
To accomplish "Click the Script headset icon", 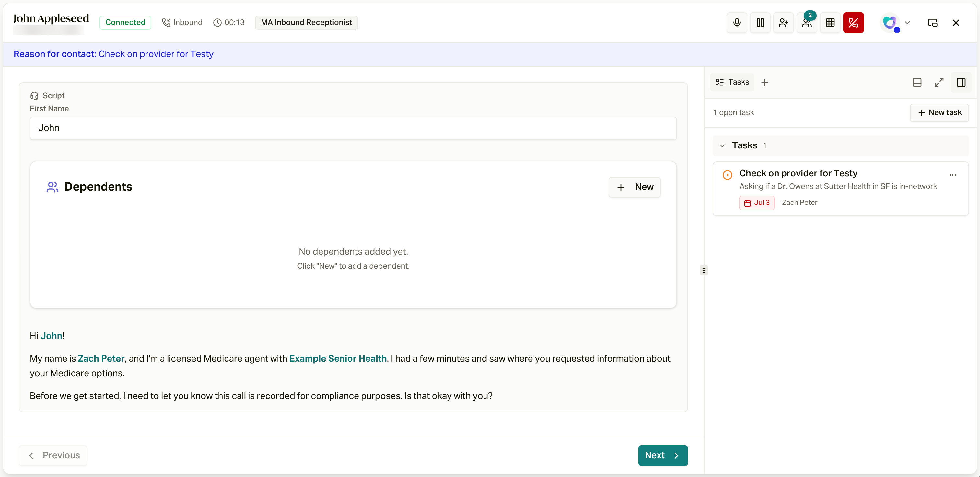I will point(34,96).
